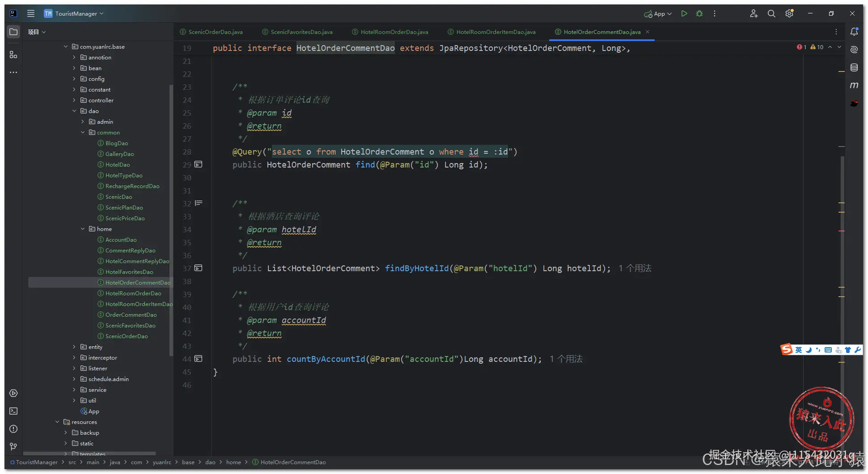Open the editor tabs options menu

836,32
